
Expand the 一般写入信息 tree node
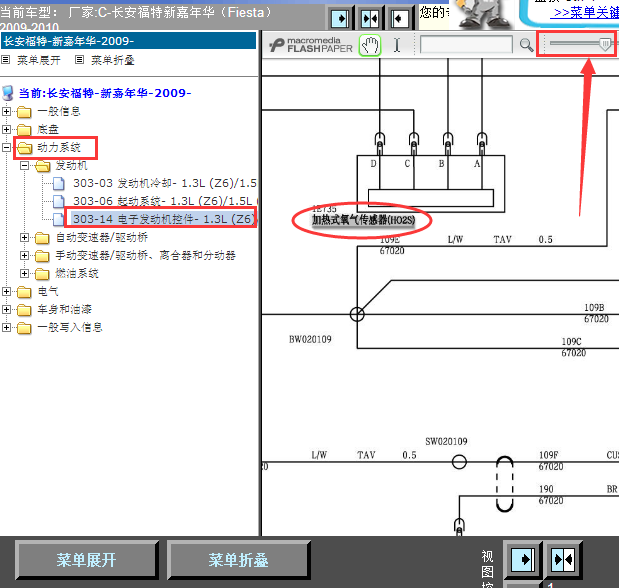[x=6, y=327]
